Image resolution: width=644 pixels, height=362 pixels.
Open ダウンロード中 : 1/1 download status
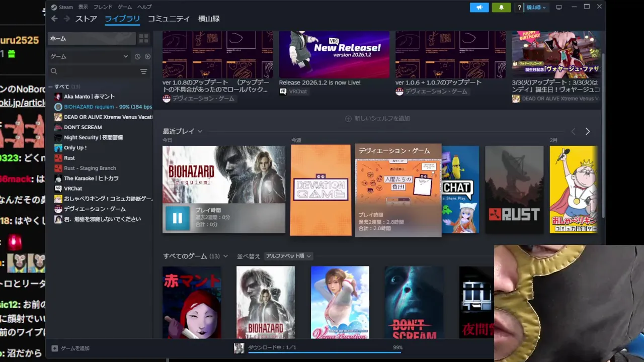[x=272, y=347]
